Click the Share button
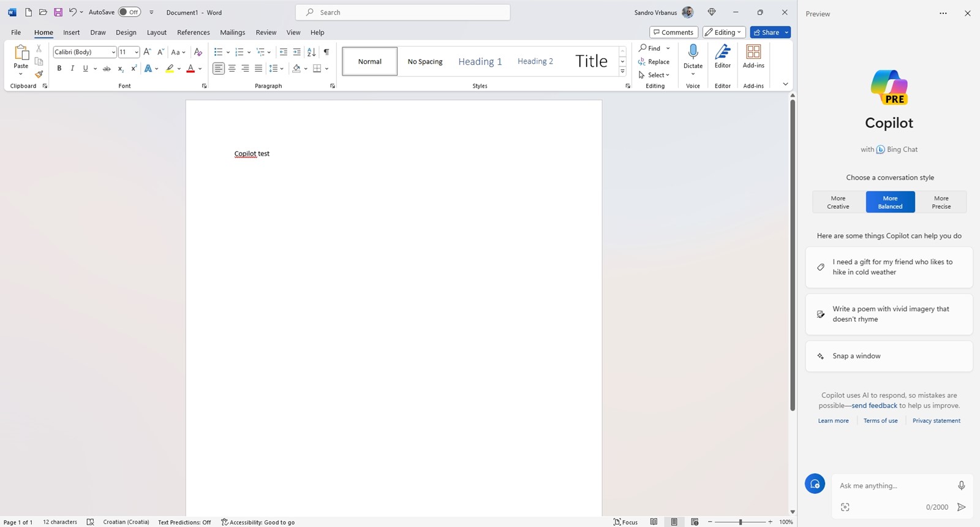The width and height of the screenshot is (980, 527). click(766, 32)
